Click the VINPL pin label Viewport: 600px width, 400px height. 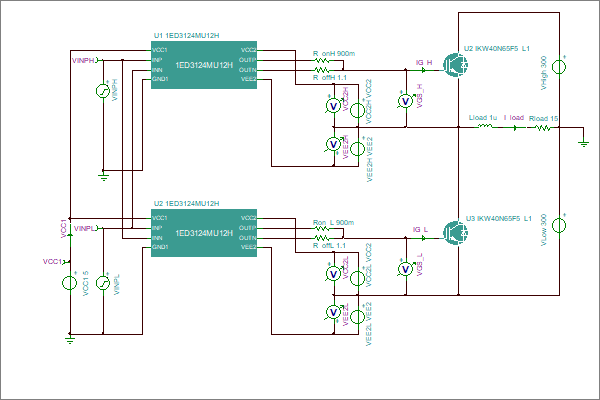(86, 229)
